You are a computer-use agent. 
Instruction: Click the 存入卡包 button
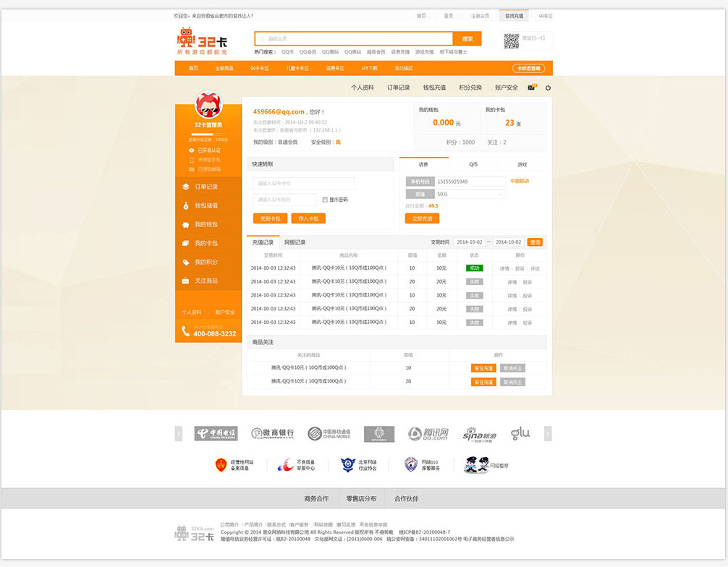click(x=308, y=218)
